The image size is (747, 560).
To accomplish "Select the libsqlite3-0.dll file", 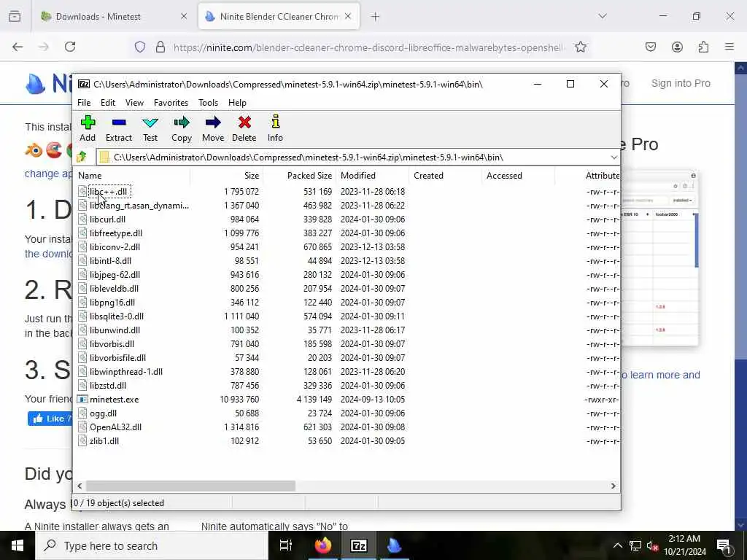I will pos(117,316).
